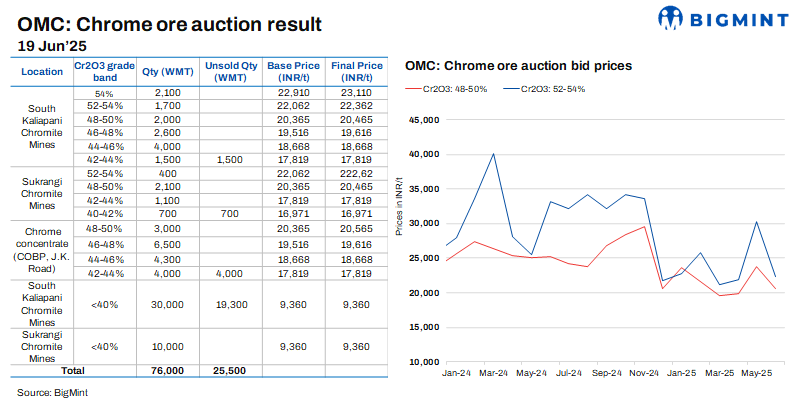This screenshot has width=804, height=401.
Task: Select the Location column header
Action: 42,71
